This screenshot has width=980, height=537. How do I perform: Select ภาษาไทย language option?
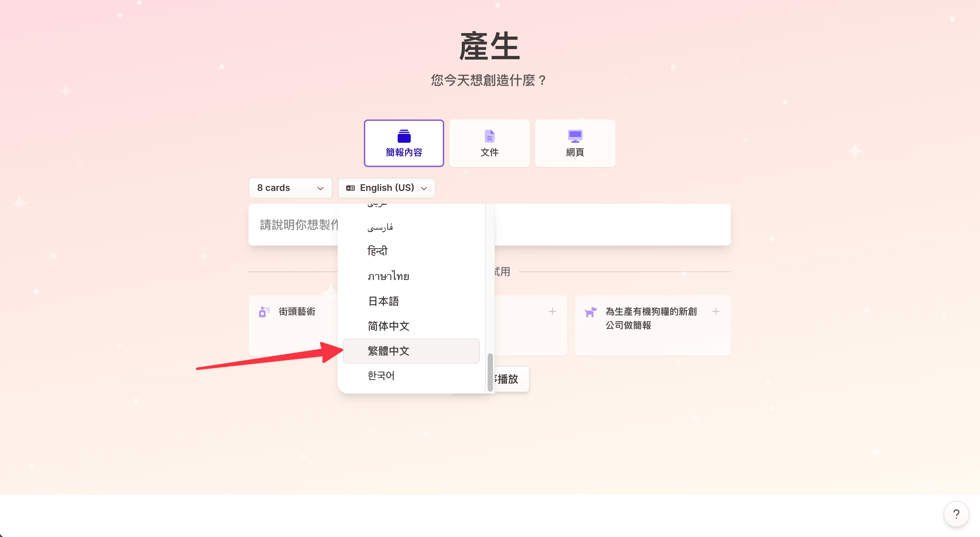coord(388,276)
